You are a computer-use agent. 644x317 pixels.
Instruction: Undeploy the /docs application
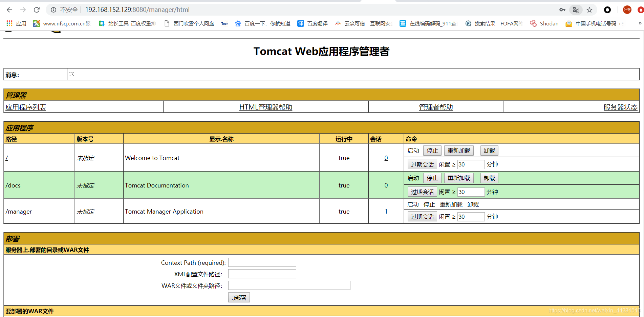(489, 178)
